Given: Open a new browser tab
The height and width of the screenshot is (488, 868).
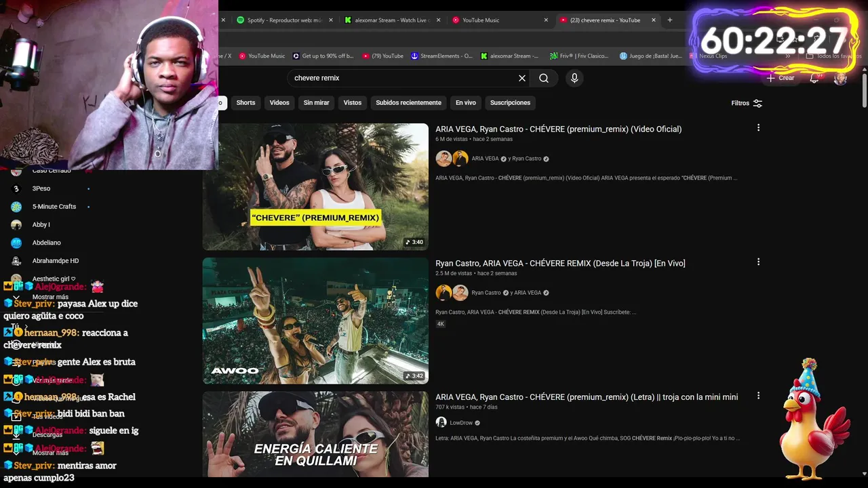Looking at the screenshot, I should tap(670, 20).
